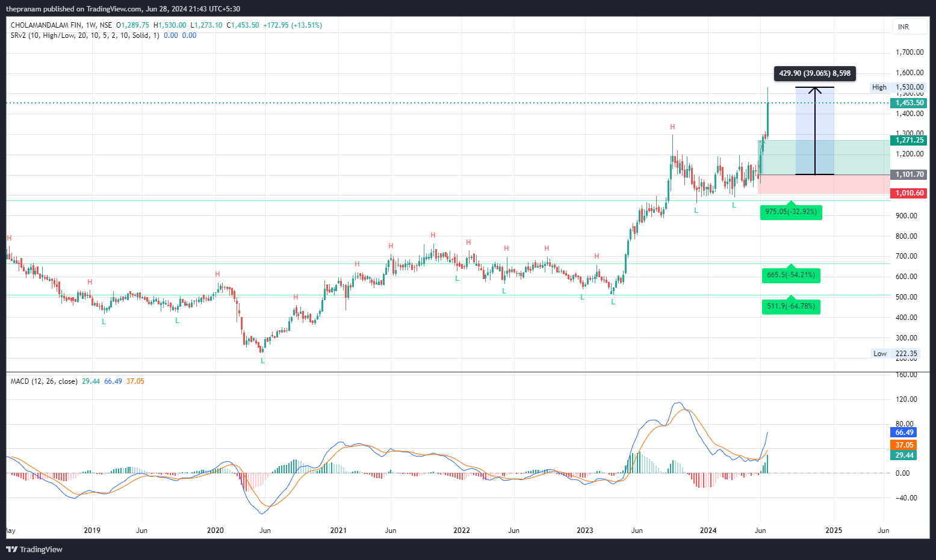Click the green price label 1,271.25
Screen dimensions: 936x560
[x=909, y=140]
